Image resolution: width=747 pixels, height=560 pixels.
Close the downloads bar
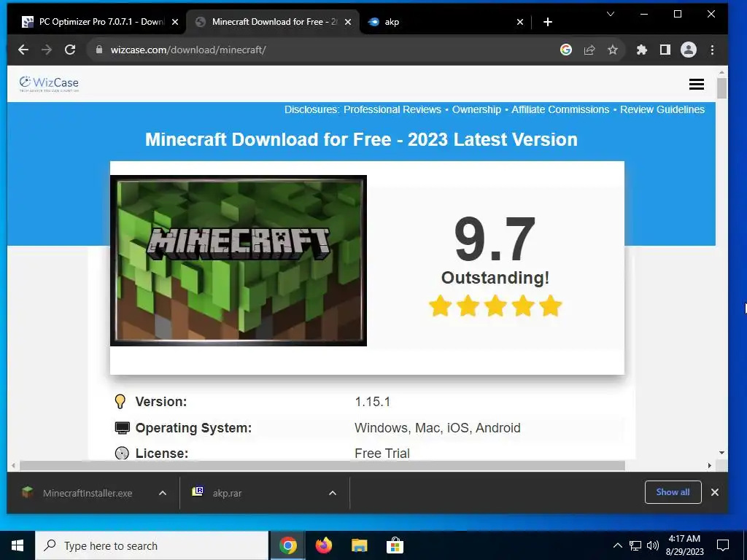tap(715, 492)
